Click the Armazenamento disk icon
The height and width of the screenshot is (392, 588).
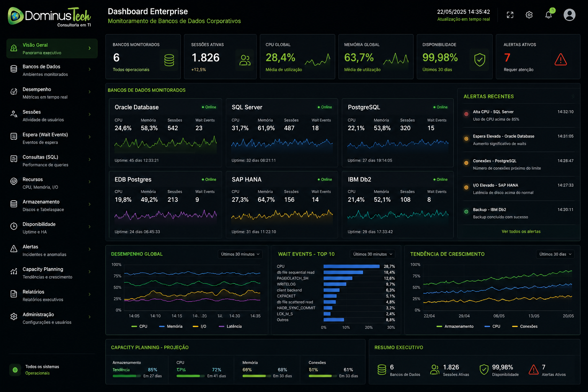tap(14, 204)
